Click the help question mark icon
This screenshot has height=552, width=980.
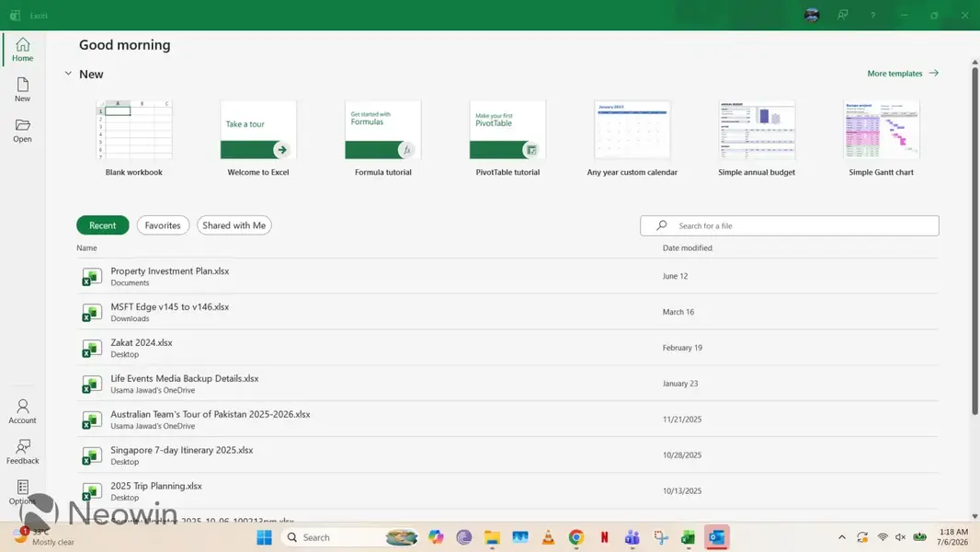coord(873,15)
